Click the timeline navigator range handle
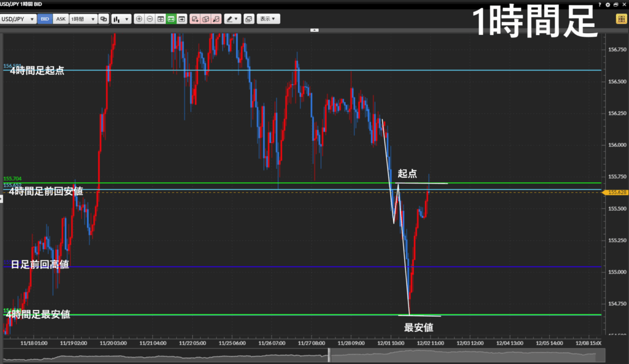Image resolution: width=629 pixels, height=364 pixels. pos(329,355)
